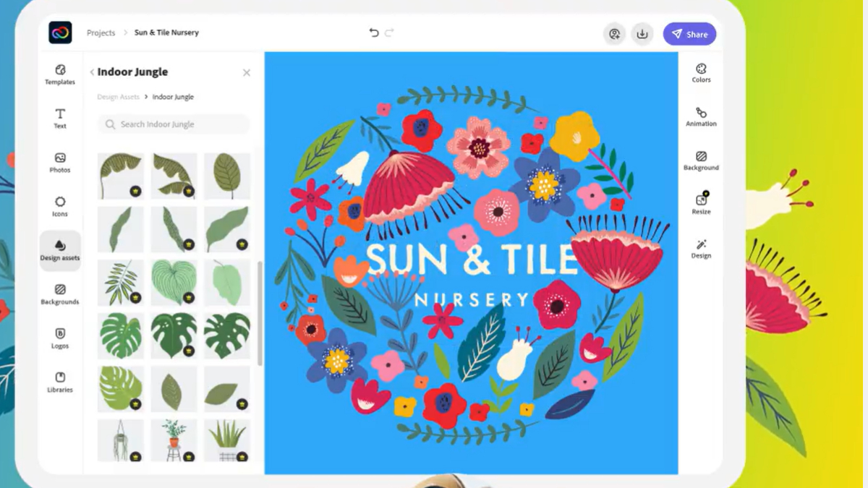Screen dimensions: 868x488
Task: Select the monstera leaf thumbnail
Action: click(120, 336)
